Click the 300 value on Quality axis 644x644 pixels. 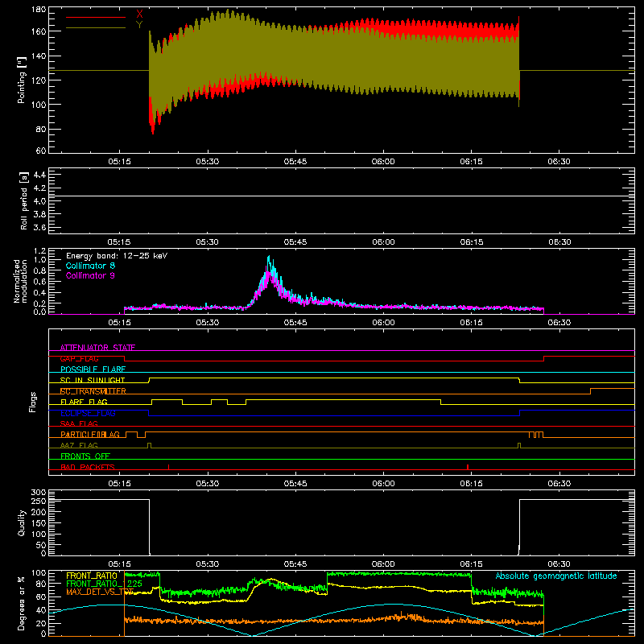pos(39,493)
